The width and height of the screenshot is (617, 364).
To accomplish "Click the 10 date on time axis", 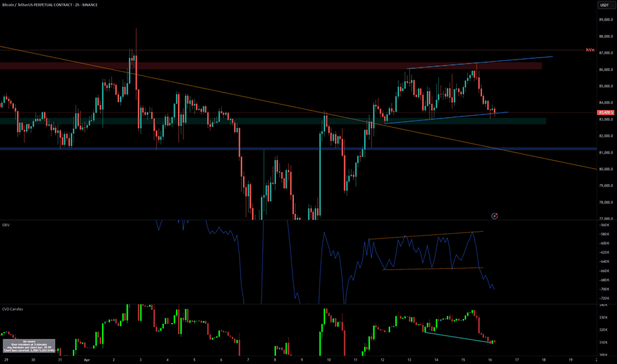I will pyautogui.click(x=328, y=359).
